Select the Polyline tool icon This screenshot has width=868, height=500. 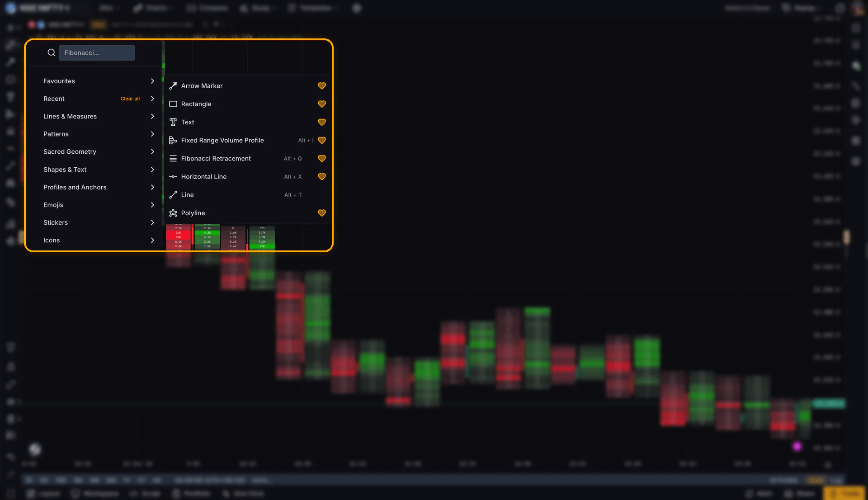[x=173, y=213]
